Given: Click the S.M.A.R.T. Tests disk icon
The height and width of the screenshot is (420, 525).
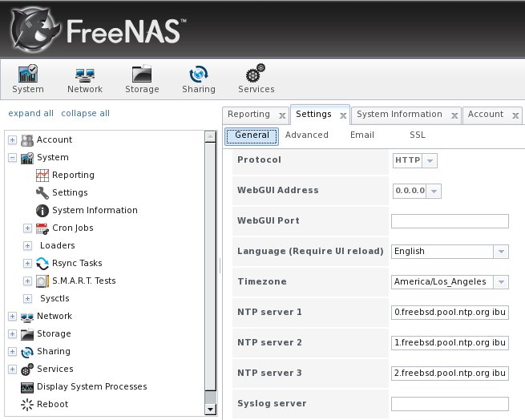Looking at the screenshot, I should click(42, 281).
